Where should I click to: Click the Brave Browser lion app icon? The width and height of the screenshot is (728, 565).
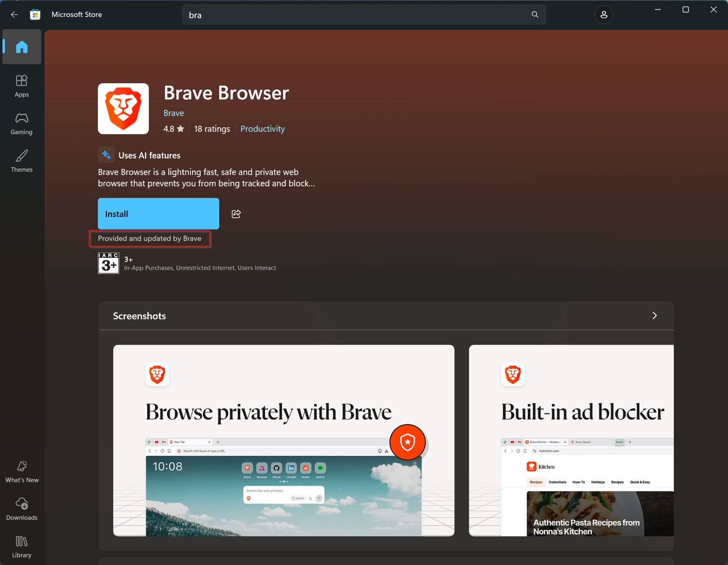pyautogui.click(x=123, y=109)
